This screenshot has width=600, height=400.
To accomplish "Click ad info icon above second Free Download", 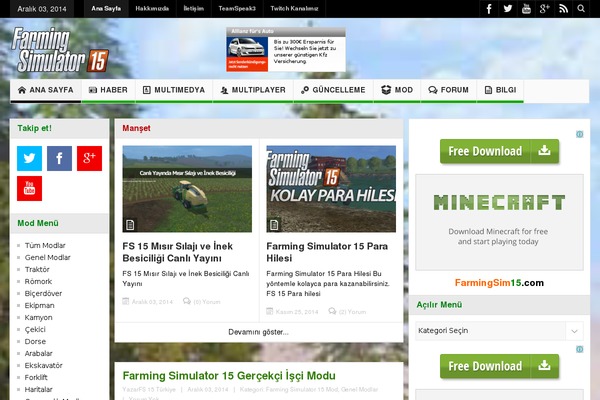I will 580,349.
